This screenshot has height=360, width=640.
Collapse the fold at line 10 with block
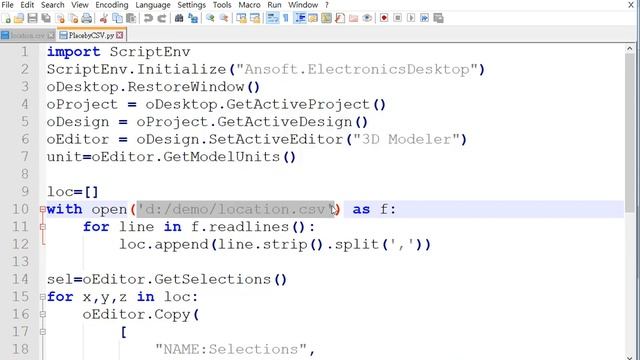[x=43, y=209]
